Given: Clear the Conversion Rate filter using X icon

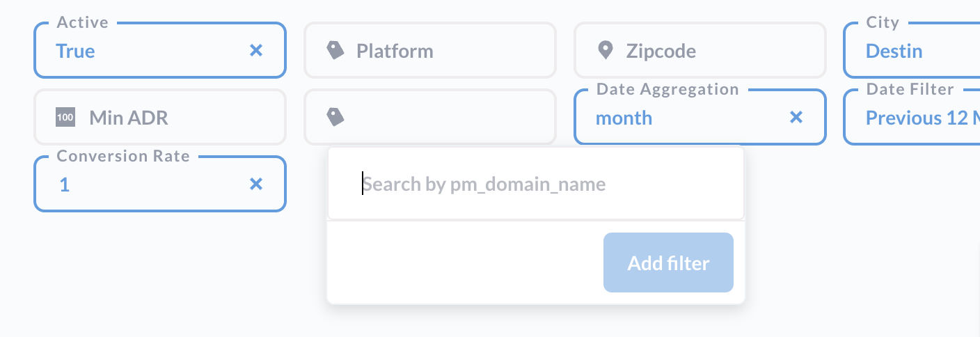Looking at the screenshot, I should point(256,184).
